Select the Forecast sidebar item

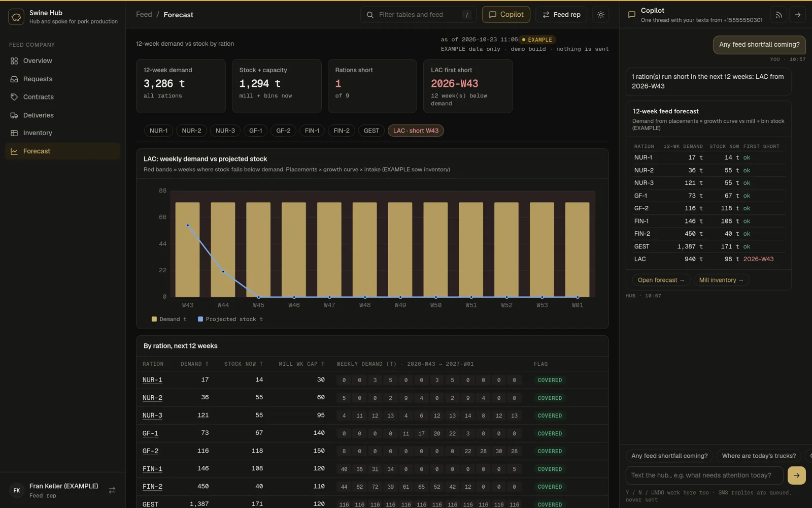pyautogui.click(x=62, y=151)
